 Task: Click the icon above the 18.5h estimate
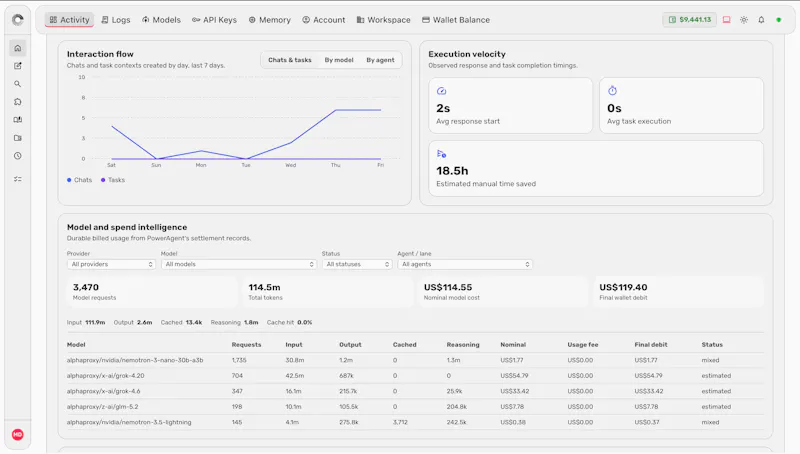coord(441,154)
